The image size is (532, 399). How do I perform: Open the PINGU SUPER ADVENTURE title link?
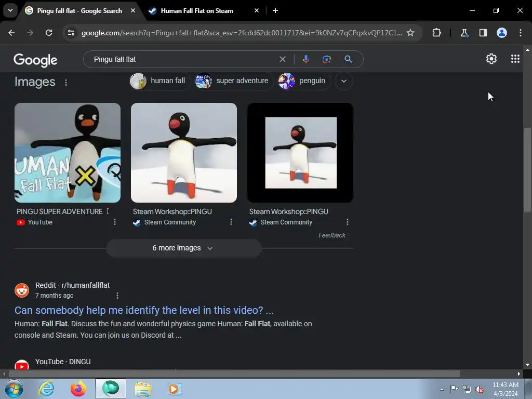click(x=59, y=211)
